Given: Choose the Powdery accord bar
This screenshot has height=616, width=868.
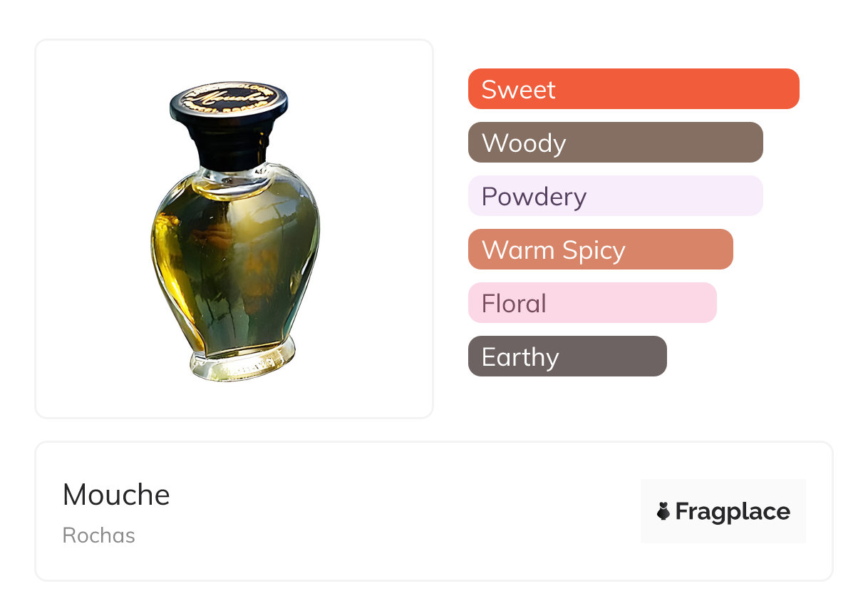Looking at the screenshot, I should 615,196.
